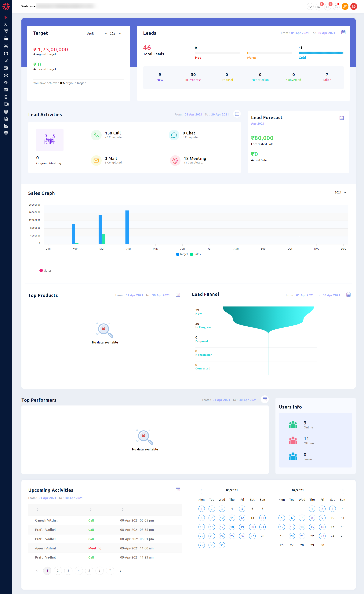364x594 pixels.
Task: Open the Target year 2021 dropdown
Action: (115, 34)
